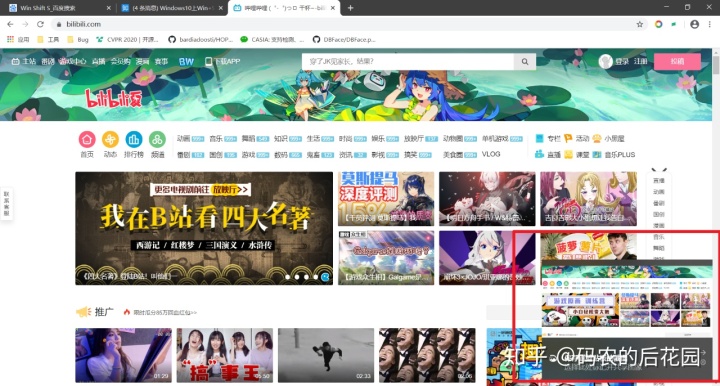Bookmark page with the star icon
720x386 pixels.
click(640, 24)
